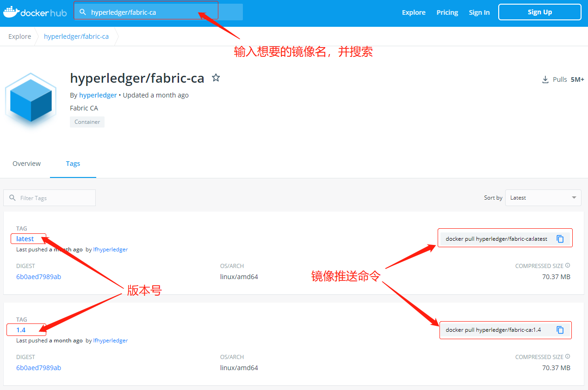Click the Fabric CA description text
The height and width of the screenshot is (390, 588).
click(84, 108)
